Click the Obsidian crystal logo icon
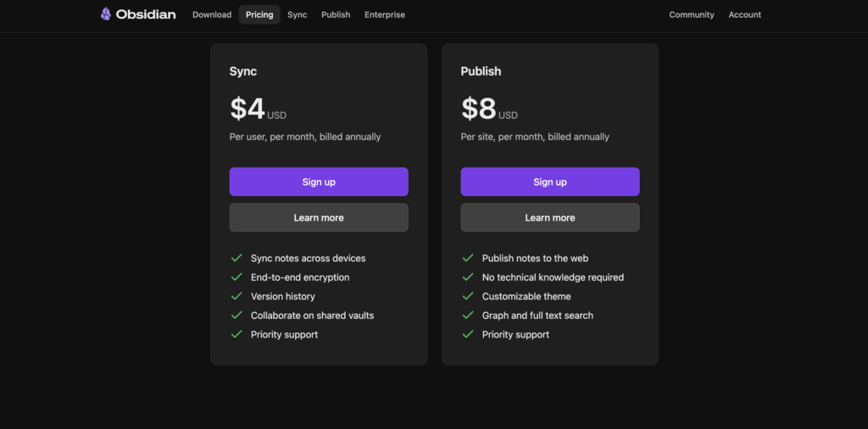 (105, 14)
